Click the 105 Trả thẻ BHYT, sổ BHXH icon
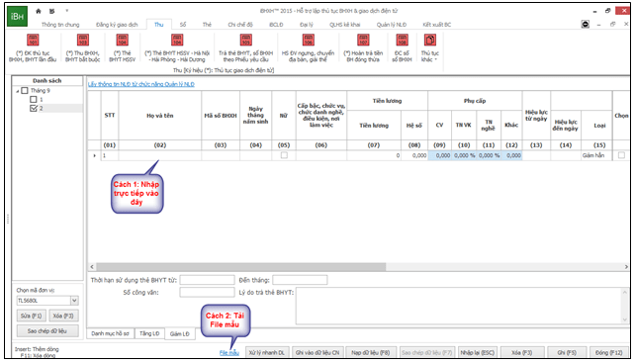The width and height of the screenshot is (635, 364). [246, 41]
